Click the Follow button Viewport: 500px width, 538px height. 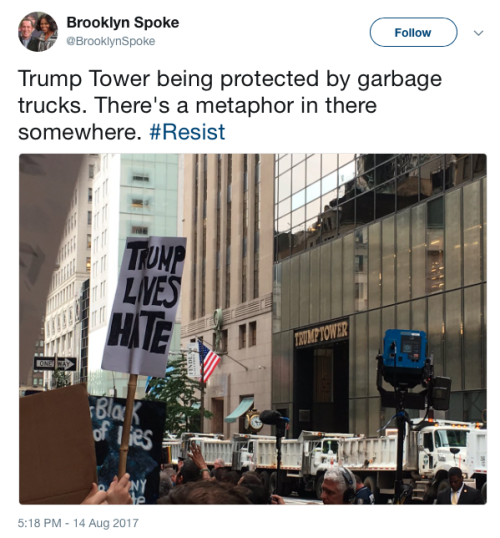tap(413, 32)
